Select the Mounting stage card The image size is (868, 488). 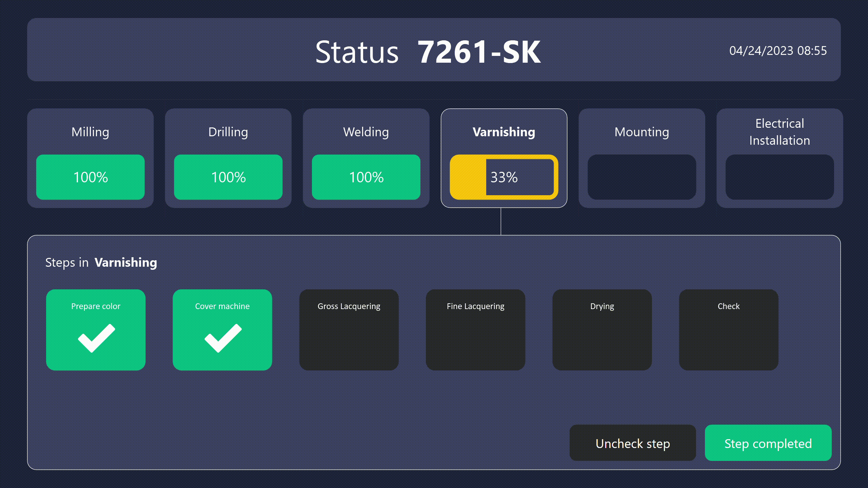(642, 158)
